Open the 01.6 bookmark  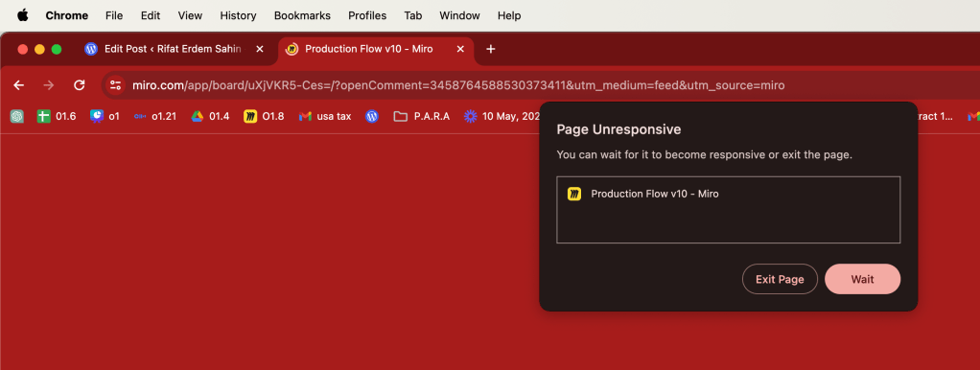tap(57, 116)
